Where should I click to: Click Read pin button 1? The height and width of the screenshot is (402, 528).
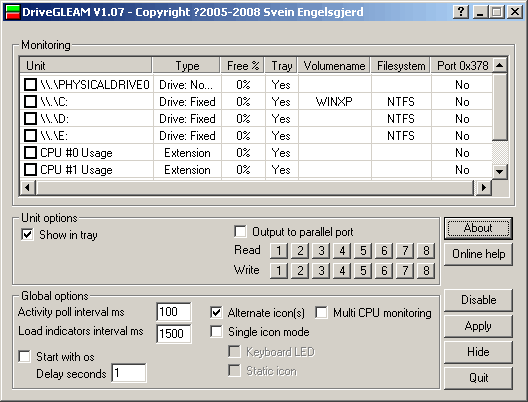[x=279, y=251]
